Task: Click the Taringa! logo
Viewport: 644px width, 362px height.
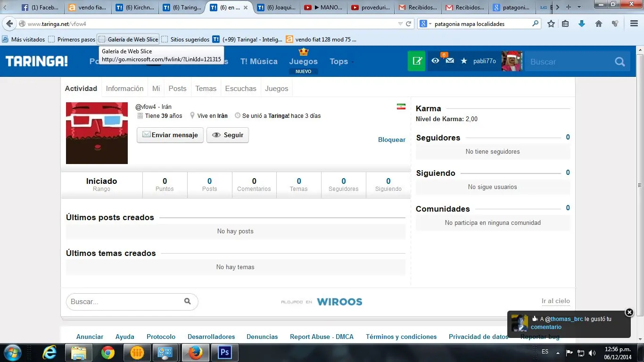Action: click(x=37, y=61)
